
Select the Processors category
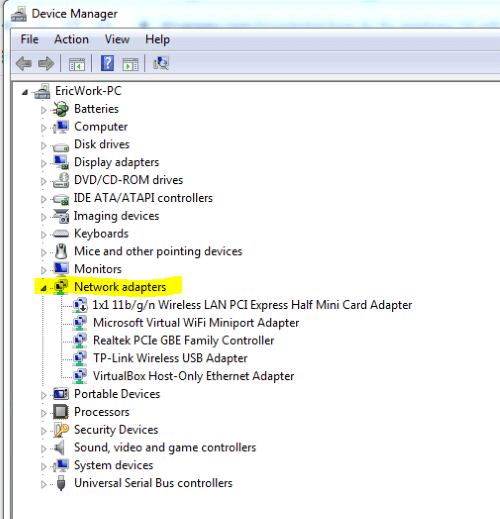(102, 412)
